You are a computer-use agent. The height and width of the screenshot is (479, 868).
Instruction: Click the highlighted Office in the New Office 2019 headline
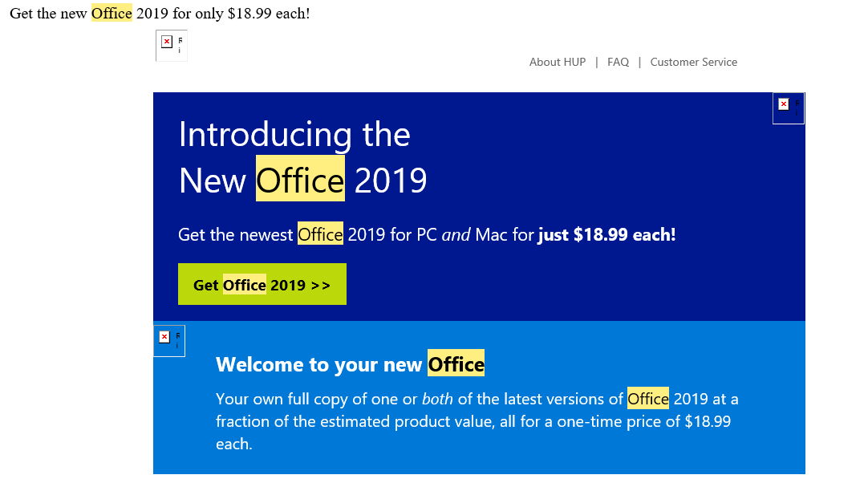click(x=300, y=180)
